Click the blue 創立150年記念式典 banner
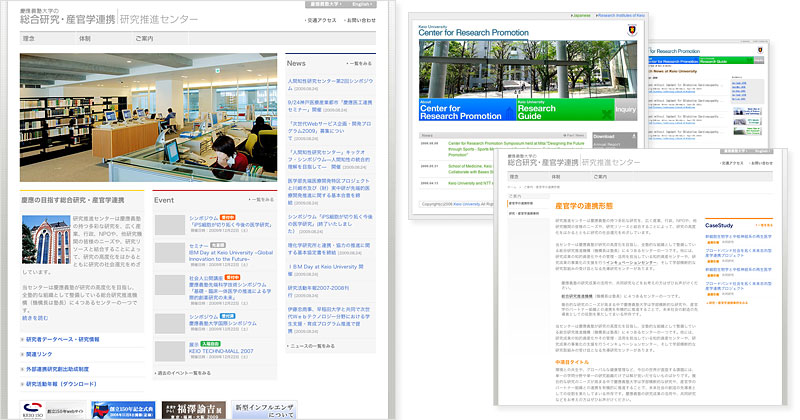 point(123,410)
